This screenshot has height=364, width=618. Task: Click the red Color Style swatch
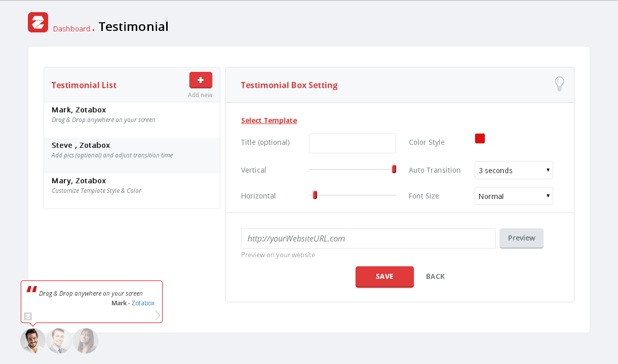[x=480, y=139]
